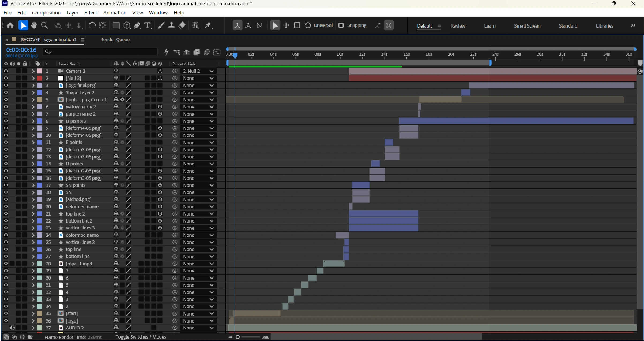Open the Graph Editor icon
Viewport: 644px width, 341px height.
coord(217,52)
